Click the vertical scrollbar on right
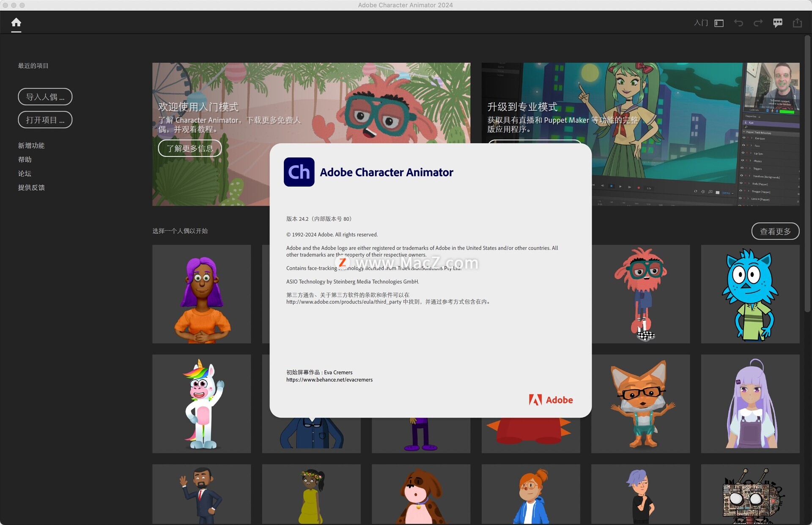The width and height of the screenshot is (812, 525). 807,173
